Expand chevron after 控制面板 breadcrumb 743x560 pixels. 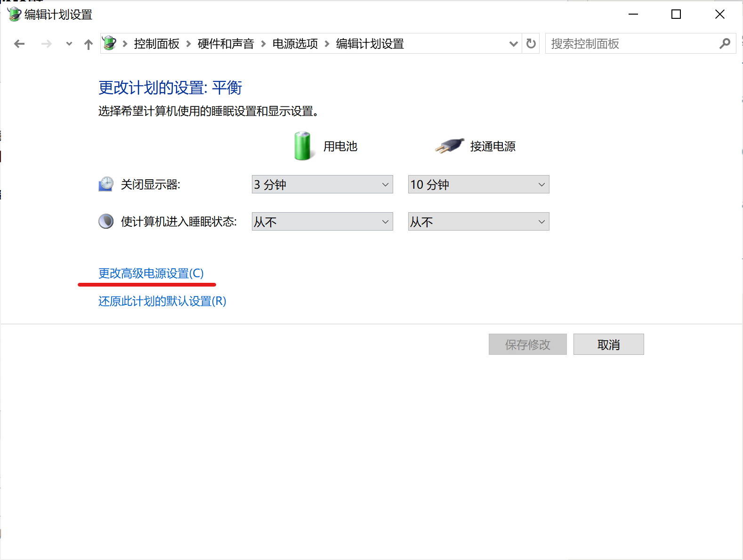(189, 44)
